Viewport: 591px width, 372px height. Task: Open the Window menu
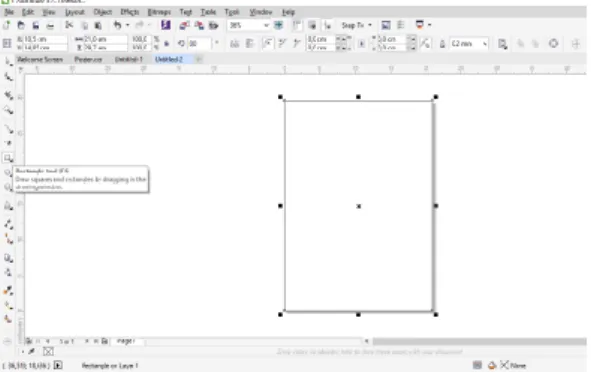[261, 12]
